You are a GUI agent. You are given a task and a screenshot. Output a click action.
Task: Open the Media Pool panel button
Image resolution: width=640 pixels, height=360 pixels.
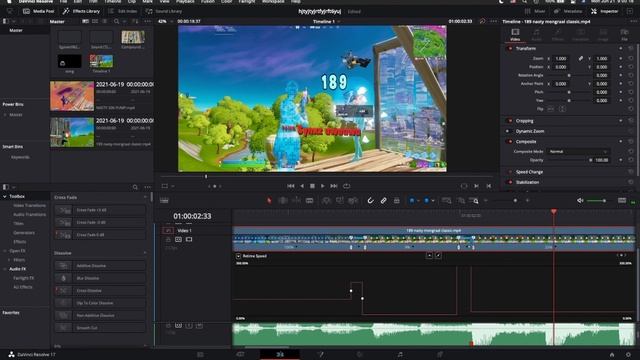coord(38,11)
